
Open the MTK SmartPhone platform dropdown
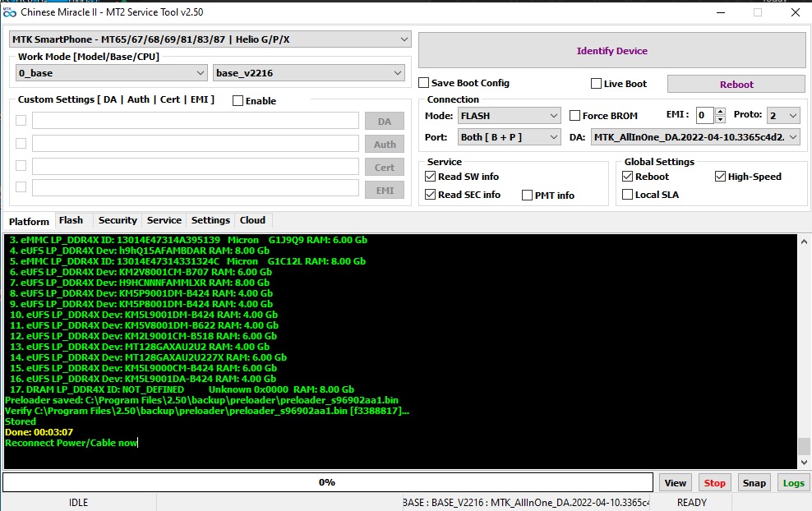point(210,39)
